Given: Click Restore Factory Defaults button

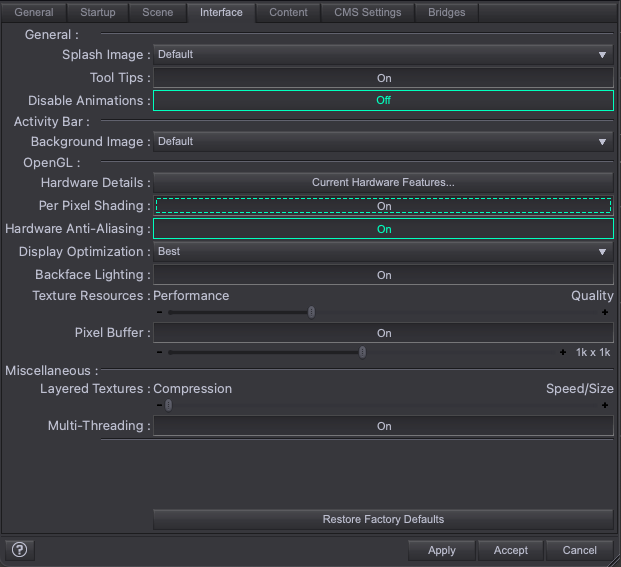Looking at the screenshot, I should tap(383, 520).
